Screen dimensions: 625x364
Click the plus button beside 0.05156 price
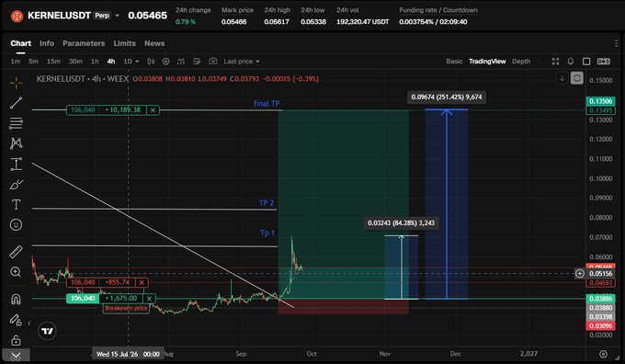pos(580,274)
